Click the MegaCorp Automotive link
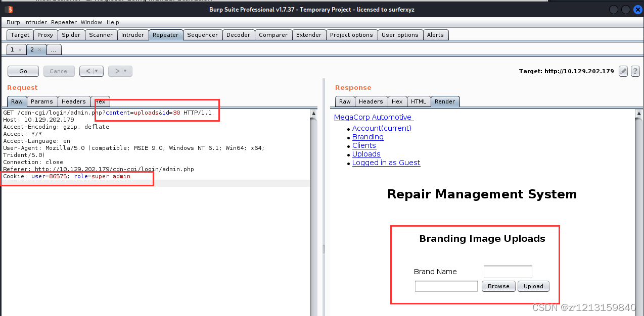Viewport: 644px width, 316px height. (374, 117)
